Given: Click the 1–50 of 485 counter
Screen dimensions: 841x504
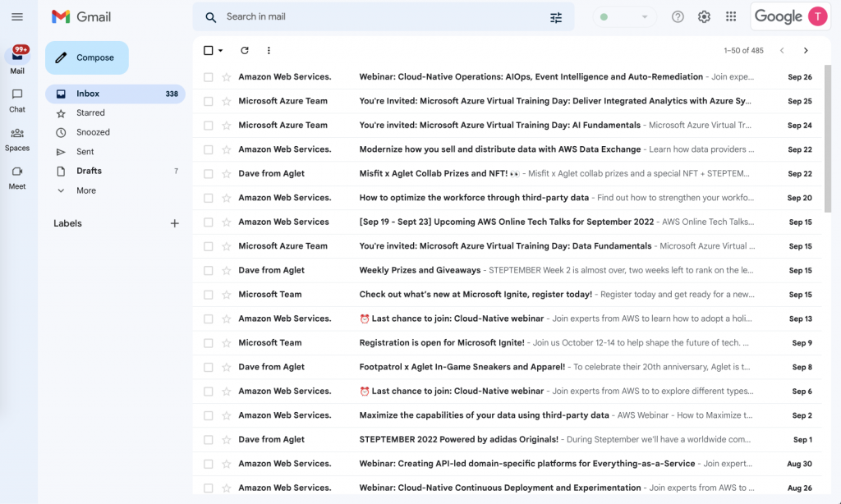Looking at the screenshot, I should coord(743,50).
